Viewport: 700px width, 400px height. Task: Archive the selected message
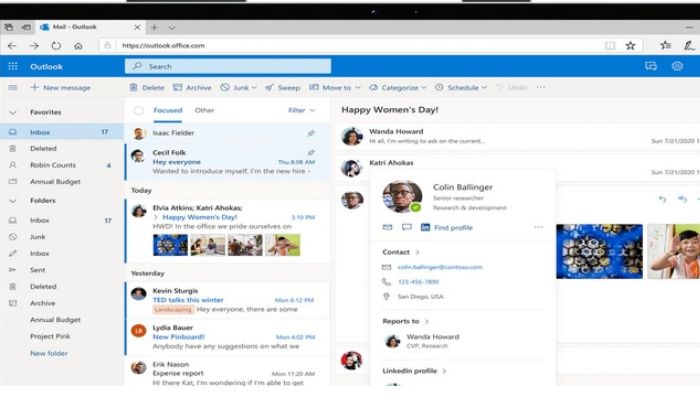point(192,88)
